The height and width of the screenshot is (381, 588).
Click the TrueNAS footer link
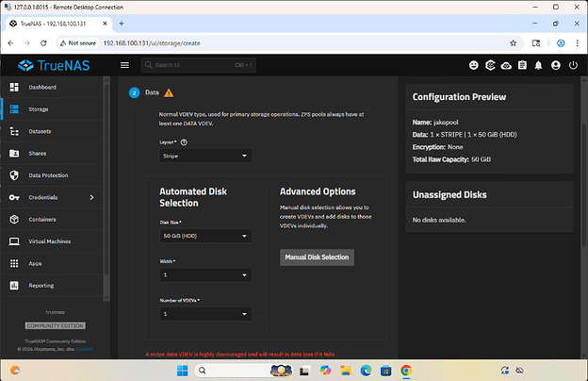[85, 349]
